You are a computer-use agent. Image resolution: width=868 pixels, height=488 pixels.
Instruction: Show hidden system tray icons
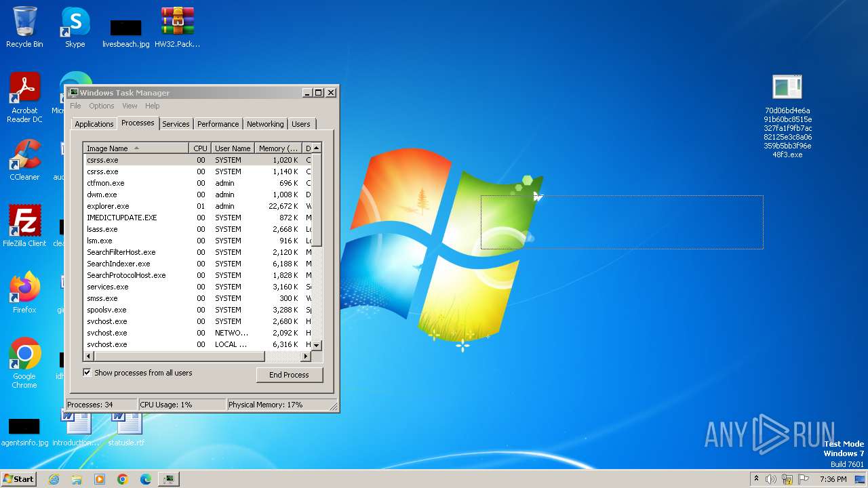[756, 479]
